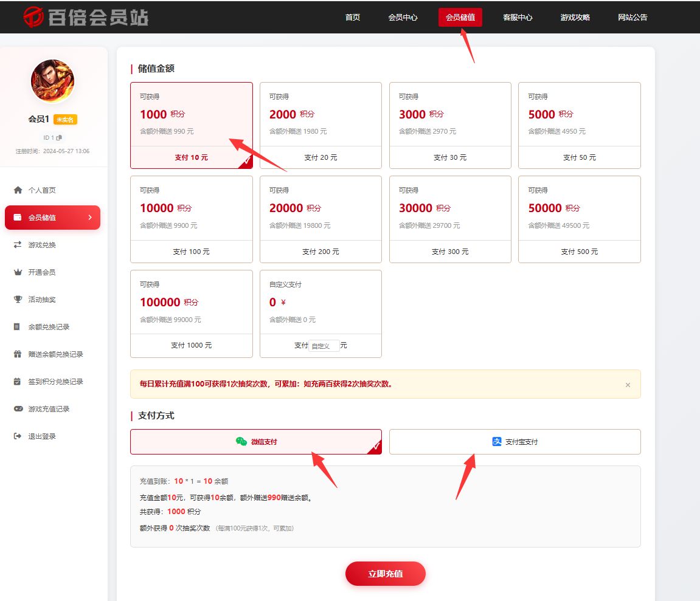Select 微信支付 as payment method

(255, 442)
